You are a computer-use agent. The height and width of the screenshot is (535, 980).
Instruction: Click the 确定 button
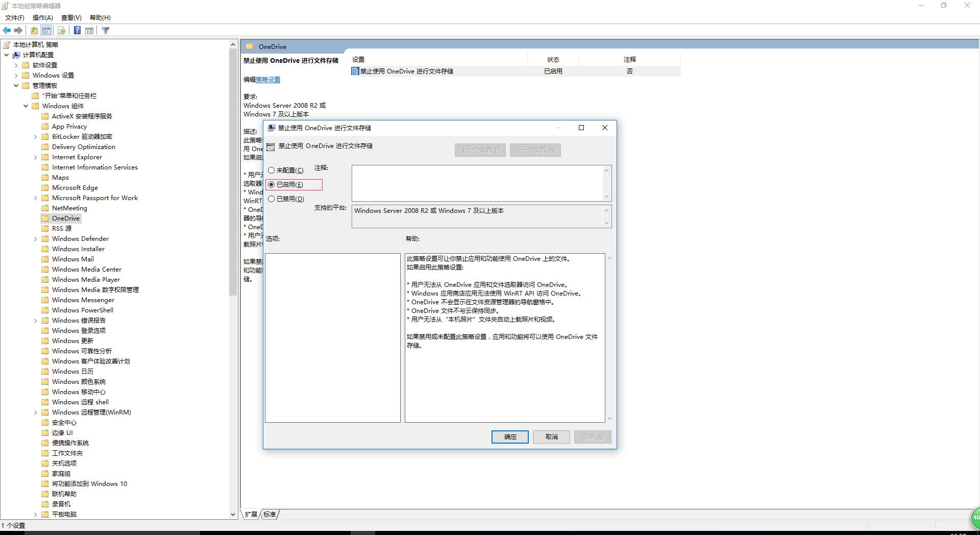(x=510, y=437)
